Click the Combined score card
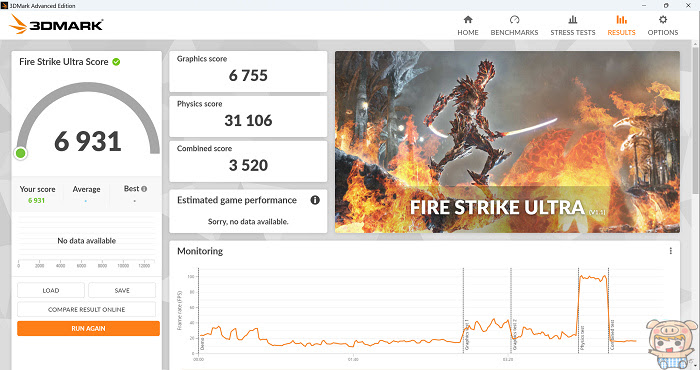The width and height of the screenshot is (700, 370). (248, 161)
